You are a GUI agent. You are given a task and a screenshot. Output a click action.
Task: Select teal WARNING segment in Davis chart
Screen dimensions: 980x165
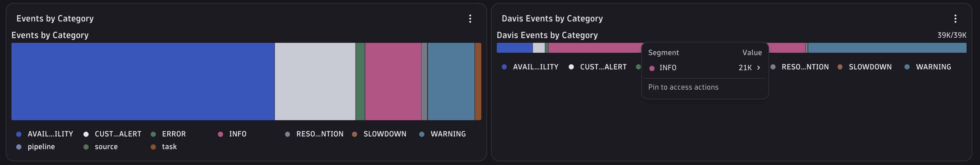[887, 48]
